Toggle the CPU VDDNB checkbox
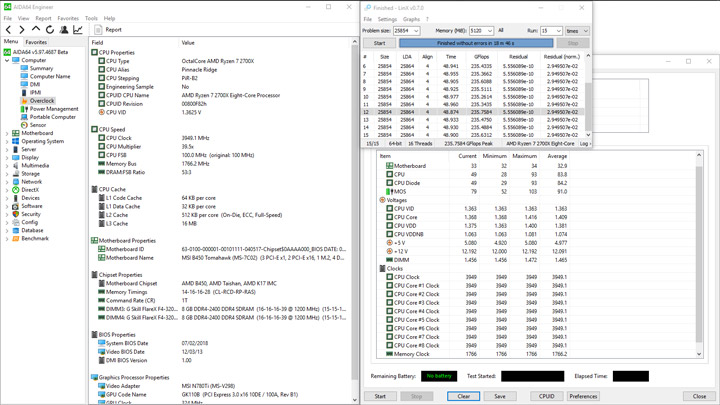Screen dimensions: 720x405 coord(389,234)
